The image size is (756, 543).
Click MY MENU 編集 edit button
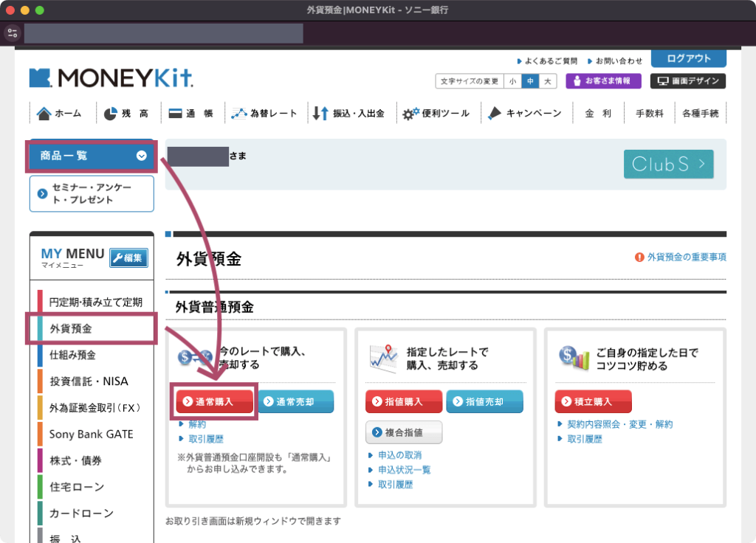[x=128, y=257]
